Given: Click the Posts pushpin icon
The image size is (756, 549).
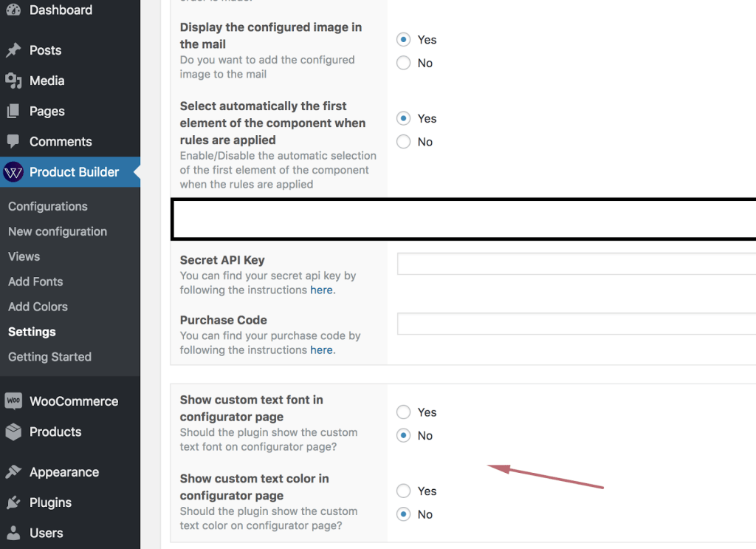Looking at the screenshot, I should pos(13,50).
